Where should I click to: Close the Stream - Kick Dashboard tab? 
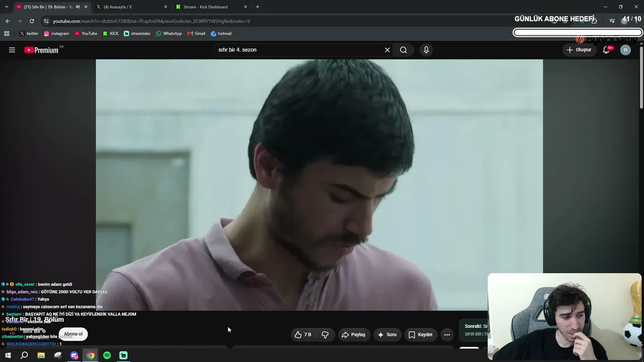(x=246, y=7)
